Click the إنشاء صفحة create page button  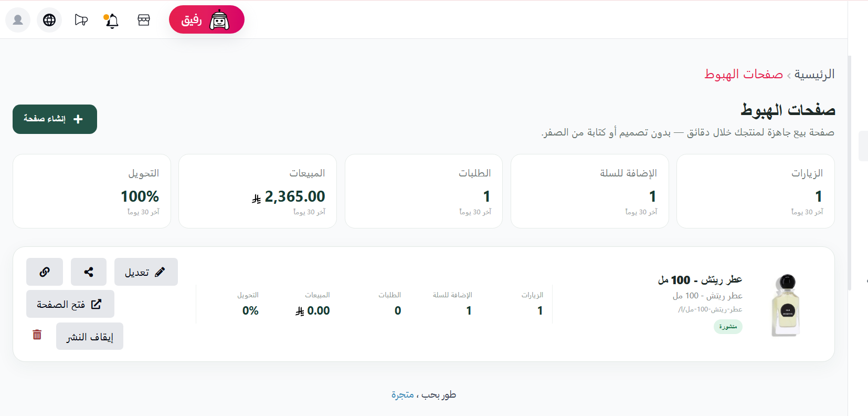(x=55, y=119)
